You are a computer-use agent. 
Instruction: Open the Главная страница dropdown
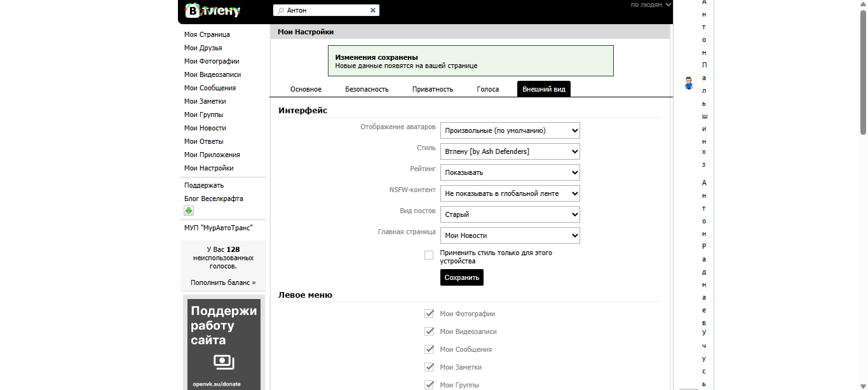510,235
